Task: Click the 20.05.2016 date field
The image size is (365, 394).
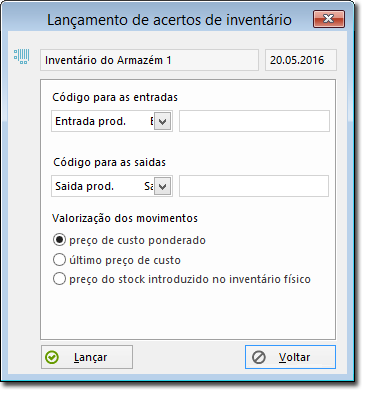Action: click(301, 60)
